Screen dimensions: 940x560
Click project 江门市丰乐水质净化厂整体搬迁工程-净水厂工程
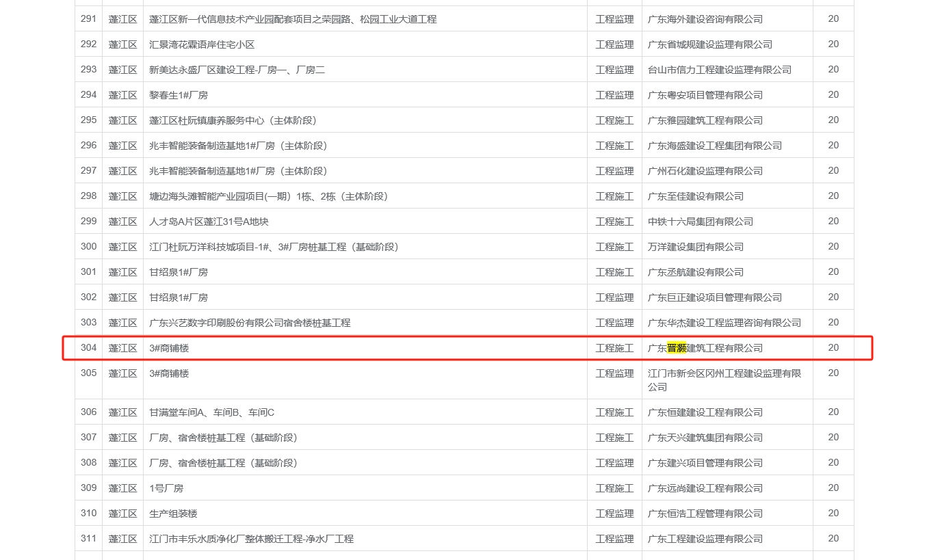coord(251,539)
